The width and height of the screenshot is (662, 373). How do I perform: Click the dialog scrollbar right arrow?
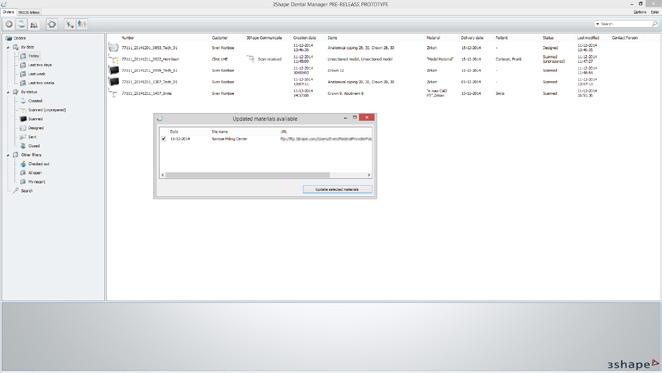click(x=369, y=175)
